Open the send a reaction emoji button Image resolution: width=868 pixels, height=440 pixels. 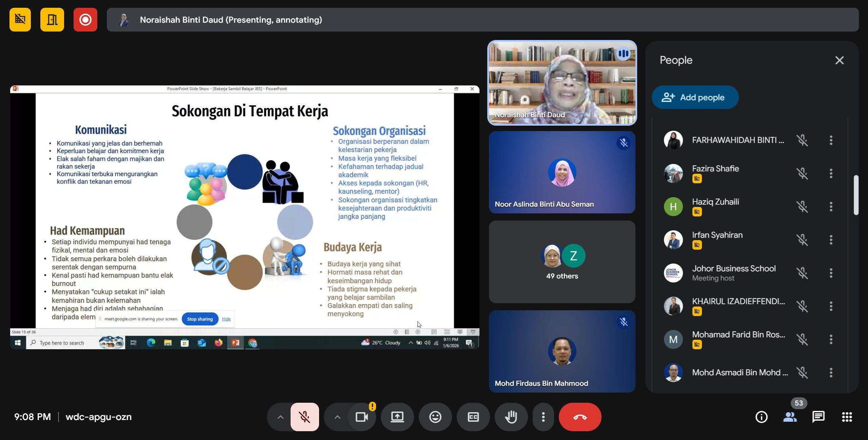pos(435,417)
